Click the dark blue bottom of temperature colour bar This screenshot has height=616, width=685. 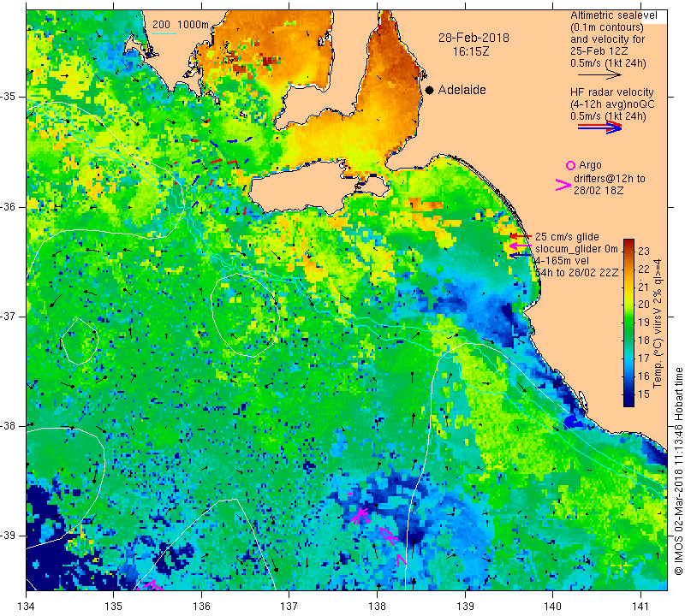tap(628, 400)
